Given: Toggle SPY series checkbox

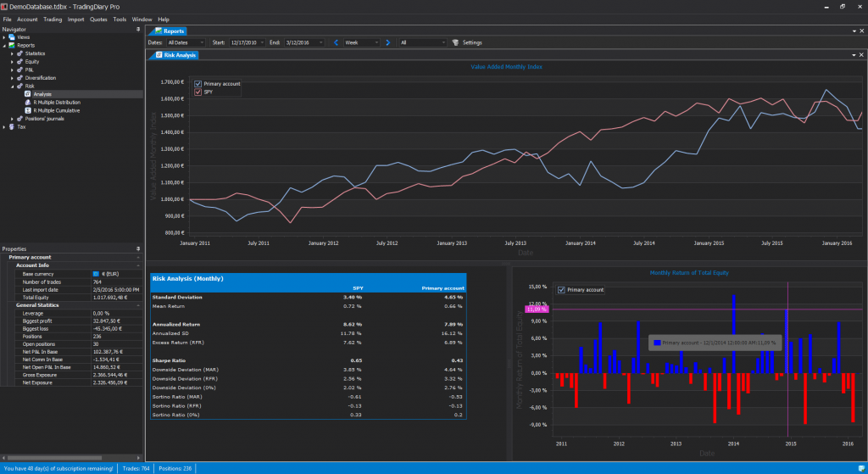Looking at the screenshot, I should [x=198, y=92].
